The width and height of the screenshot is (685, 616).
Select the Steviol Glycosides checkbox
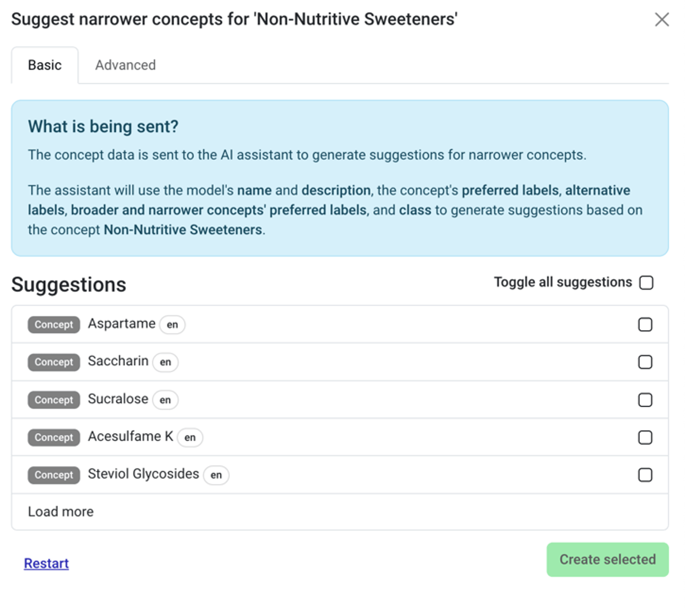[x=645, y=475]
